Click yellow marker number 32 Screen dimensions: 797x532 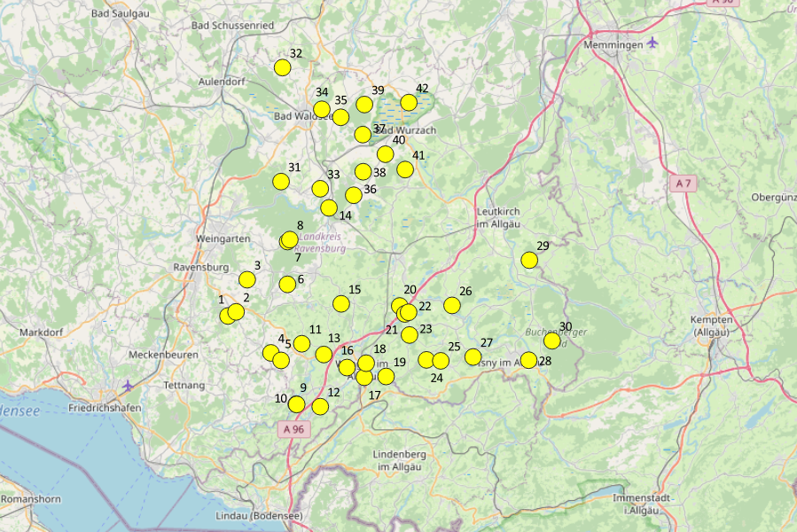point(283,67)
